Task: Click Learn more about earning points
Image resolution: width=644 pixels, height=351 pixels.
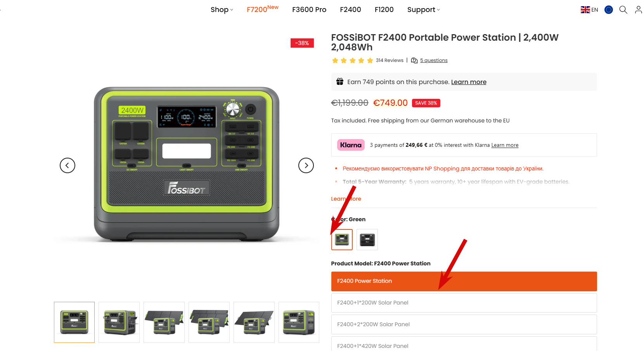Action: tap(469, 82)
